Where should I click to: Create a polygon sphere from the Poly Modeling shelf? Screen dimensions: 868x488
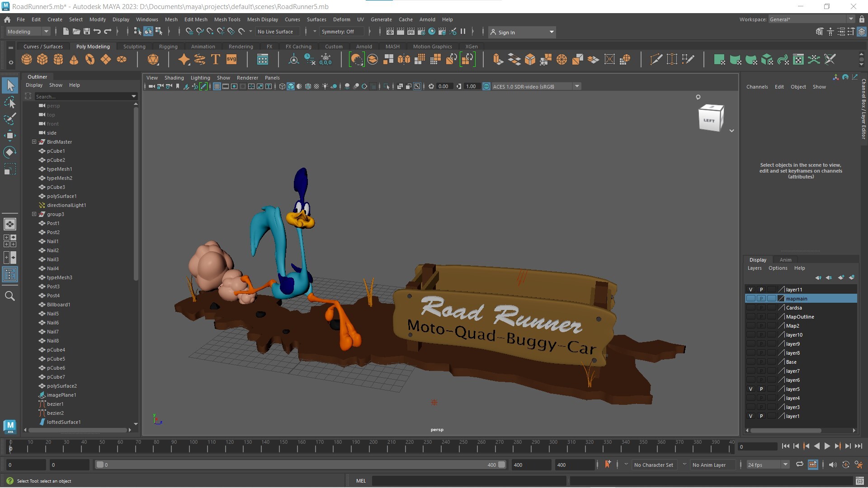(x=26, y=59)
